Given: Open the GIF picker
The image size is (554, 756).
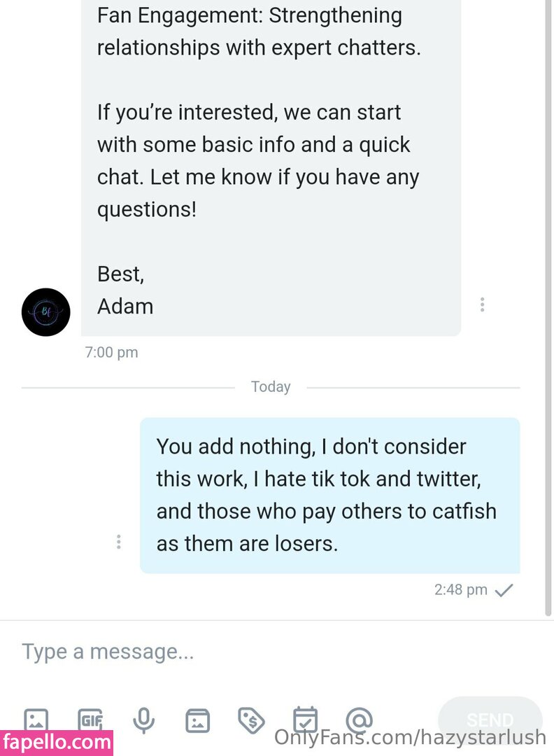Looking at the screenshot, I should pyautogui.click(x=90, y=719).
